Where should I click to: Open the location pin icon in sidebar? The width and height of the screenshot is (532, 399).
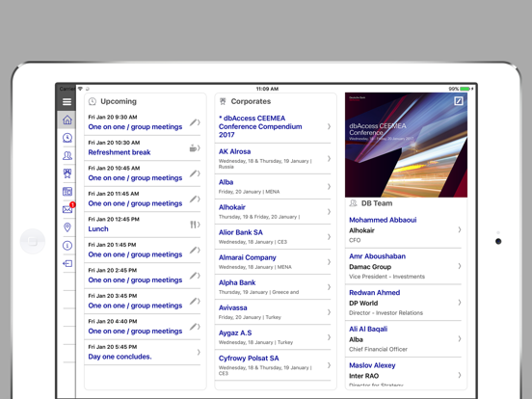[x=67, y=227]
